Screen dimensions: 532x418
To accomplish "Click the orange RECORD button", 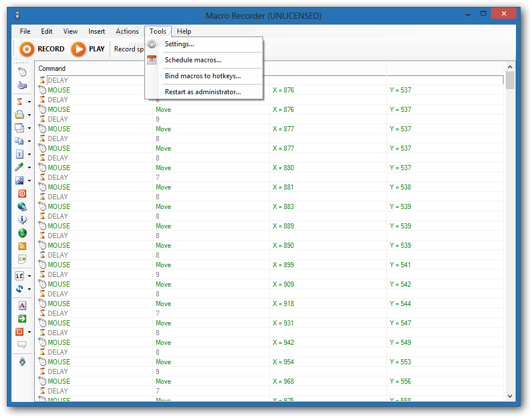I will coord(42,49).
